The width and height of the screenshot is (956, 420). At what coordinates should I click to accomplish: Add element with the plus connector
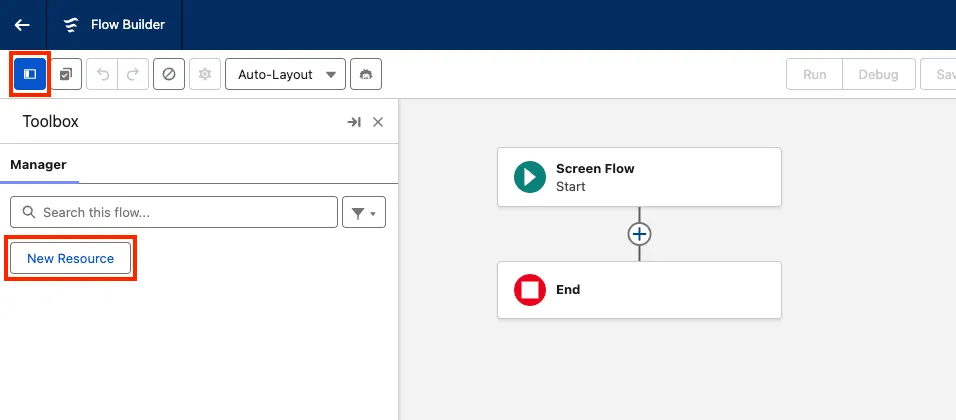coord(639,234)
